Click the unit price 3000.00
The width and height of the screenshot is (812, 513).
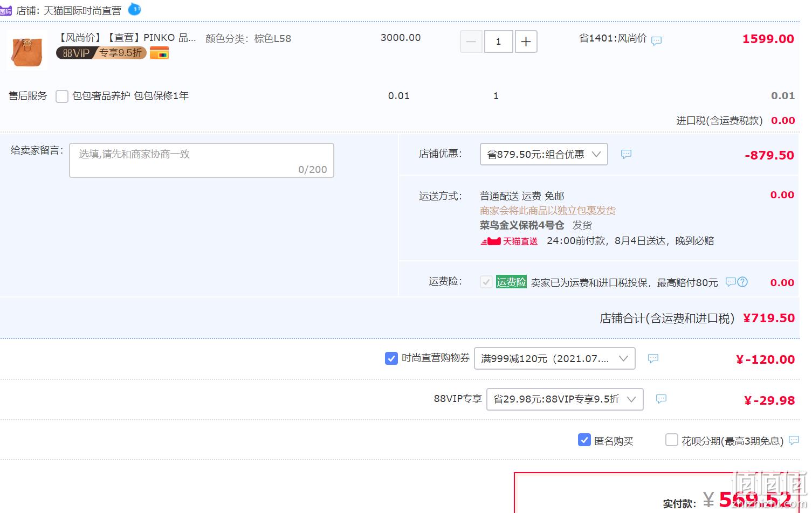coord(401,38)
